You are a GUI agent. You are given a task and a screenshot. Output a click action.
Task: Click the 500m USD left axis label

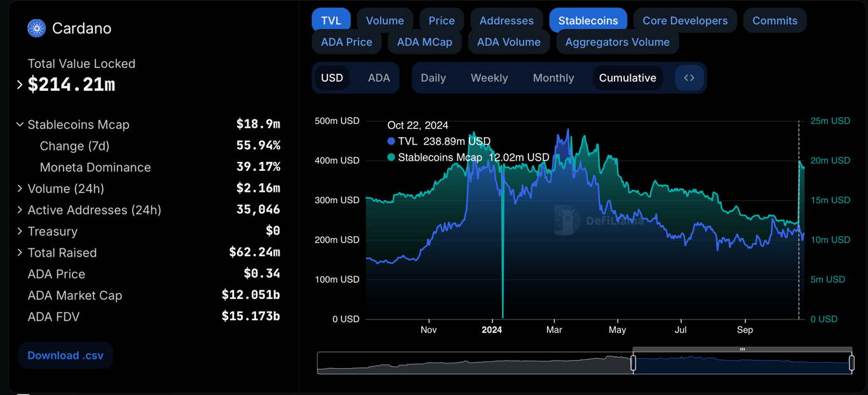pyautogui.click(x=337, y=121)
